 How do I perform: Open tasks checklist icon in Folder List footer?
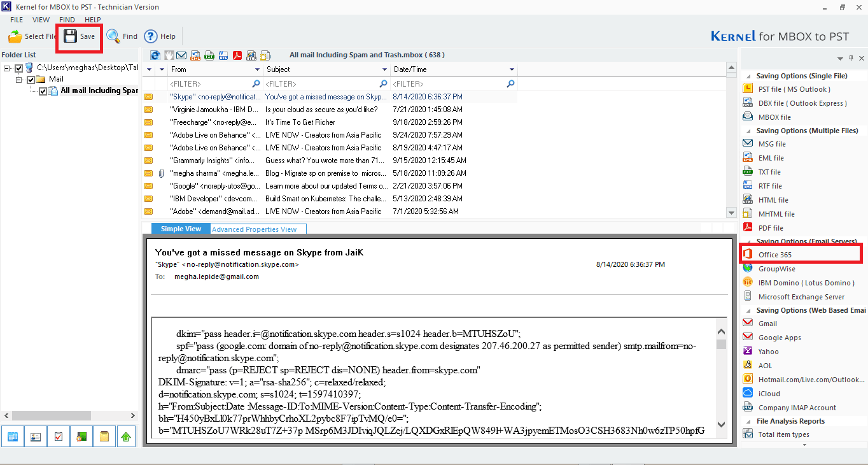[58, 437]
